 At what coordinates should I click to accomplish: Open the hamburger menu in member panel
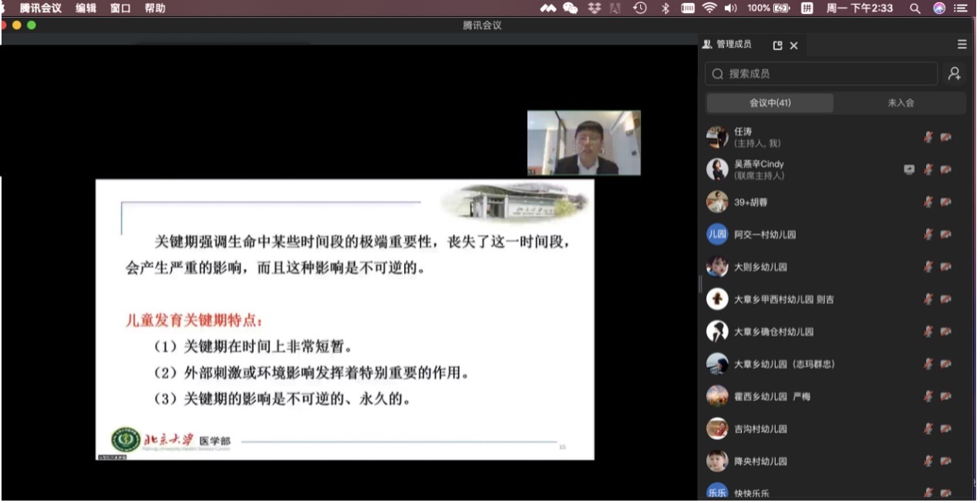coord(961,45)
